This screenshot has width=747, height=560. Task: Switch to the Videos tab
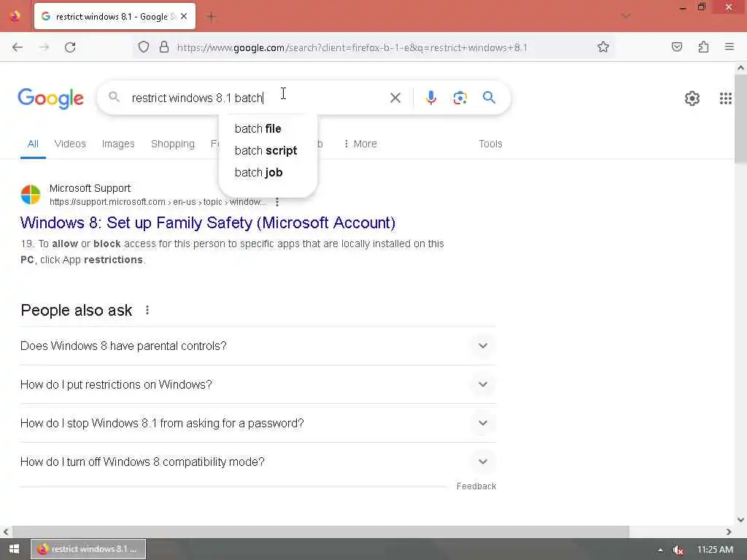coord(70,144)
